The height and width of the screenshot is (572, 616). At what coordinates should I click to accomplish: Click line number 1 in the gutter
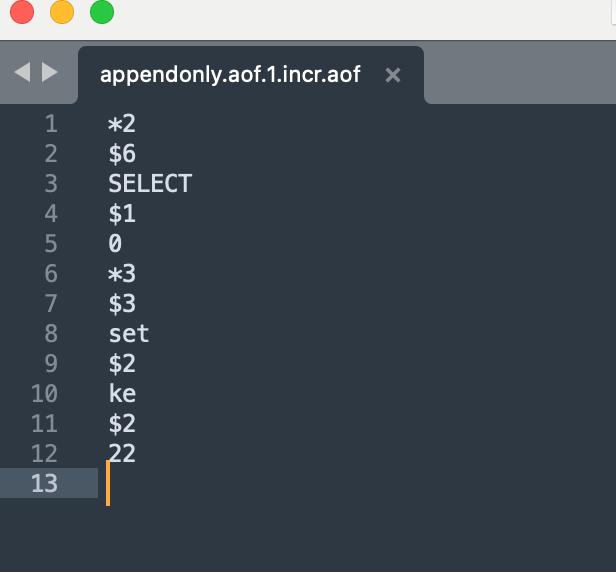coord(51,124)
